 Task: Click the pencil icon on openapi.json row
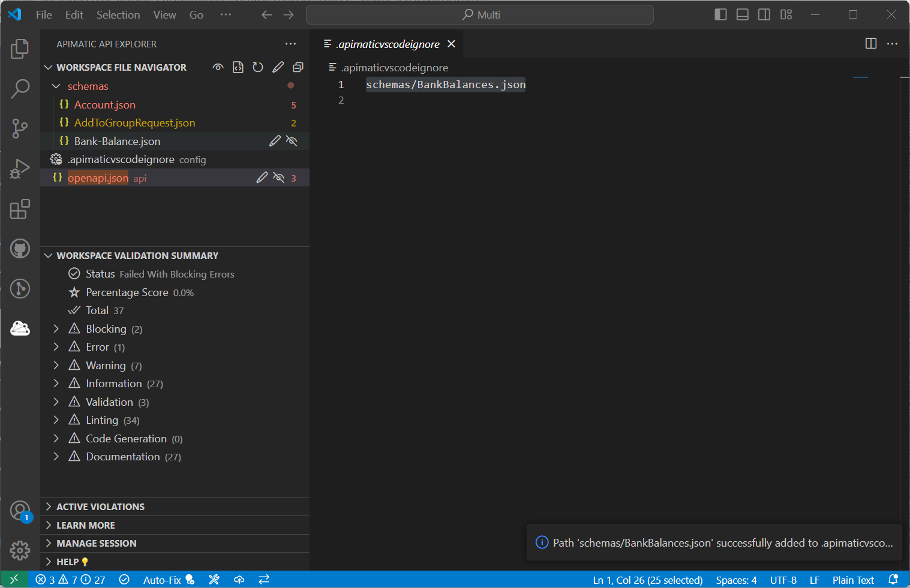(x=262, y=177)
